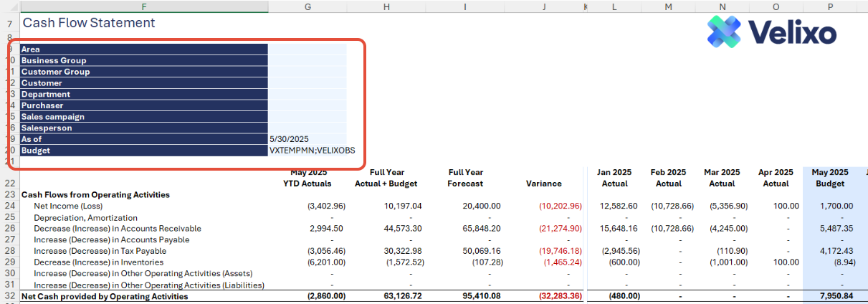Screen dimensions: 868x304
Task: Select column header I
Action: click(x=465, y=6)
